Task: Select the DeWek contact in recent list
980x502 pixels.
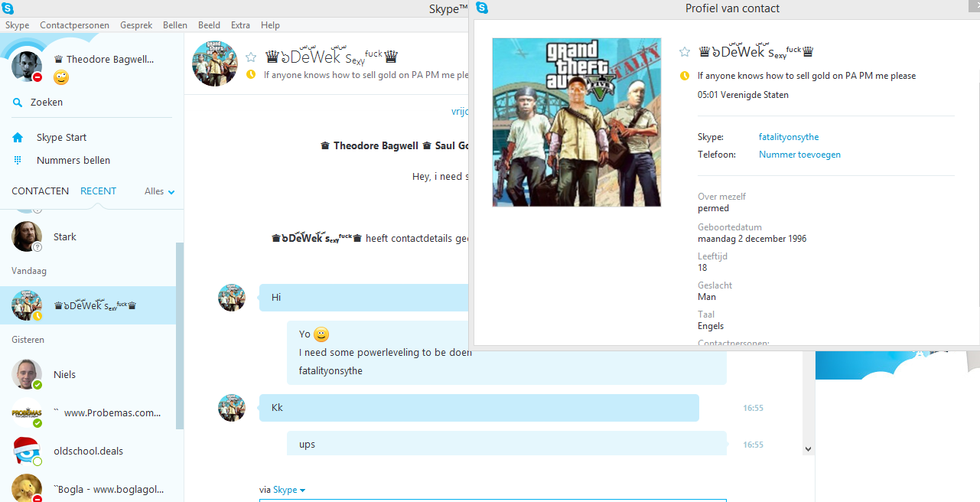Action: pyautogui.click(x=88, y=305)
